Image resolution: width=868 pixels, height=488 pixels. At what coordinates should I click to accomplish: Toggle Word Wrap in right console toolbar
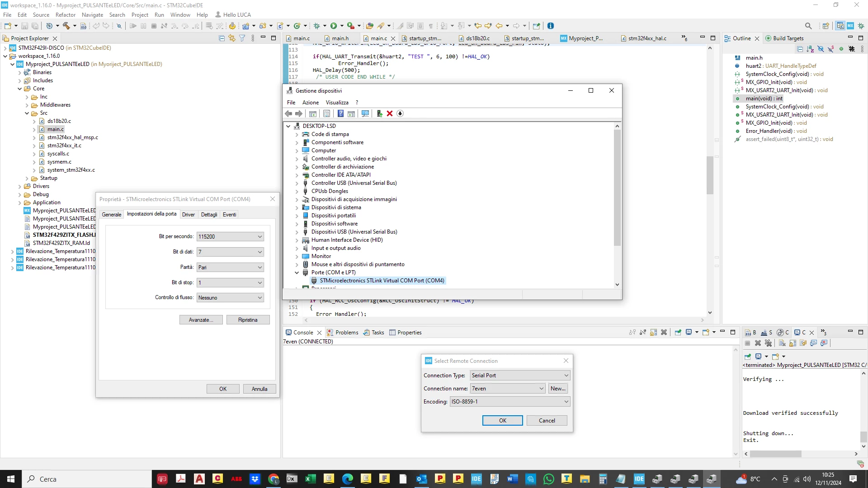click(803, 343)
